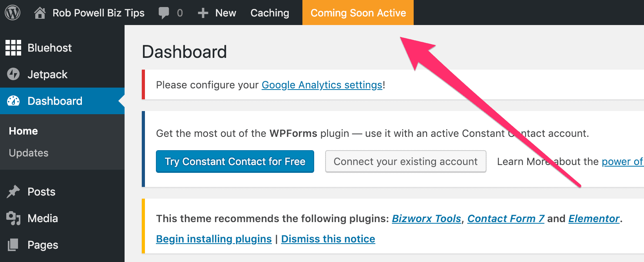
Task: Select Caching from the admin bar
Action: click(270, 12)
